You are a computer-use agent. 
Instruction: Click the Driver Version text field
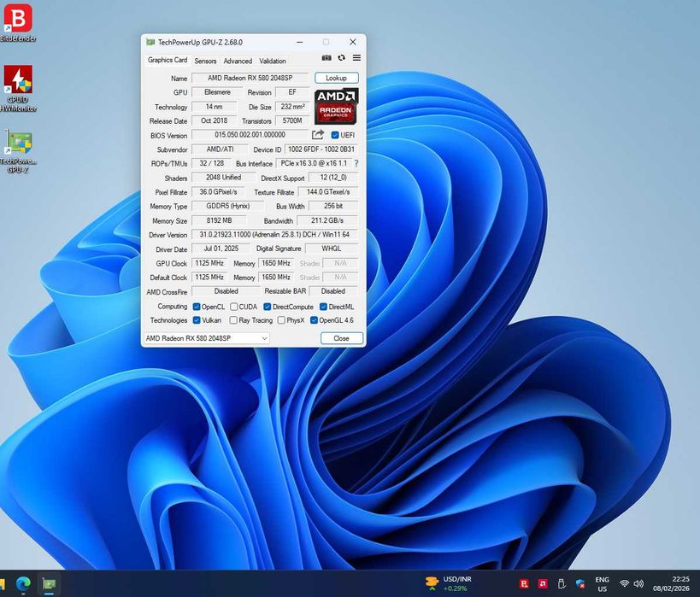(x=274, y=235)
